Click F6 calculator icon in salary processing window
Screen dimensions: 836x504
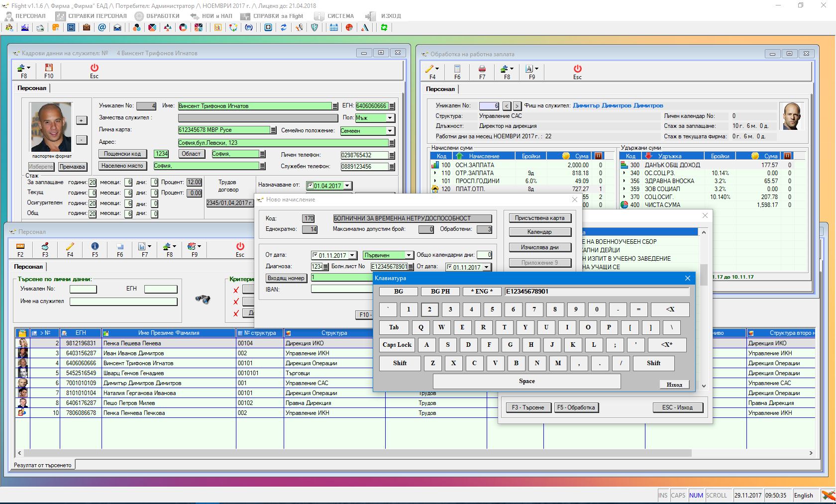coord(457,72)
